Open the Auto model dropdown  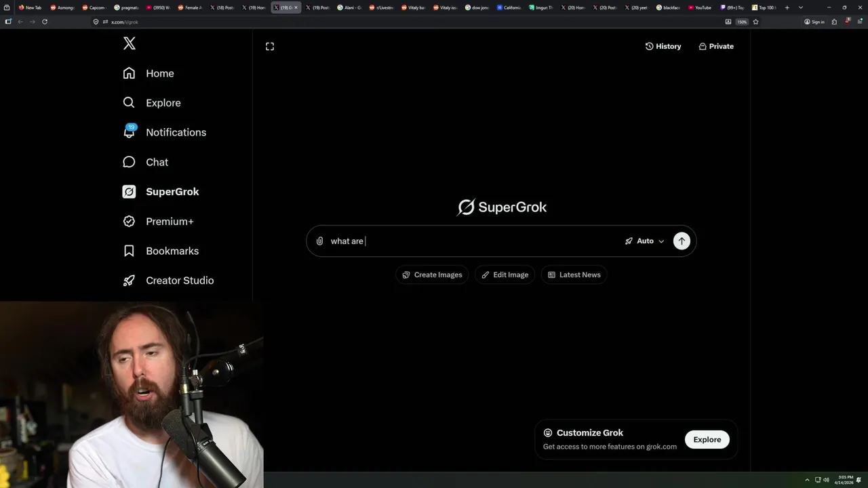(x=644, y=241)
